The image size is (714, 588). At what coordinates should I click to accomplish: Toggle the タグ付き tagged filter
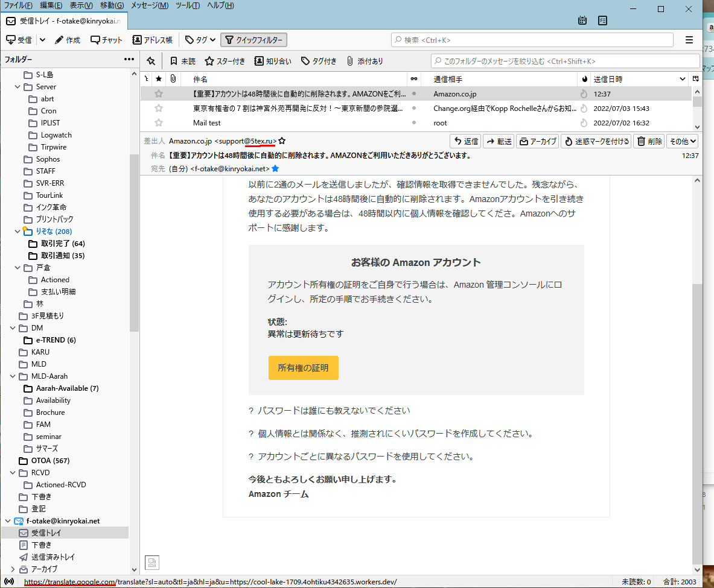click(x=319, y=61)
